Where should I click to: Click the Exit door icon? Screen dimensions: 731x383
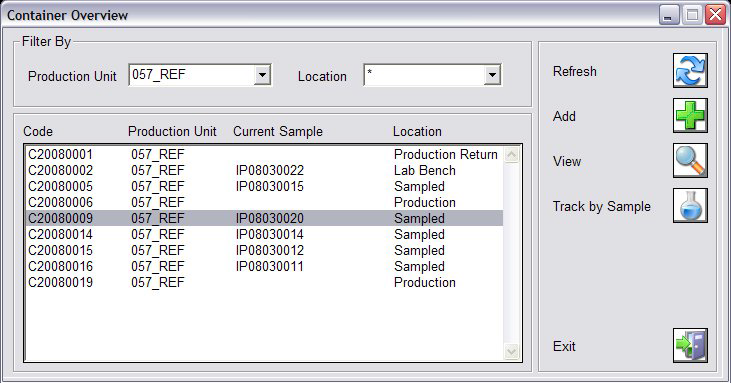(x=690, y=345)
